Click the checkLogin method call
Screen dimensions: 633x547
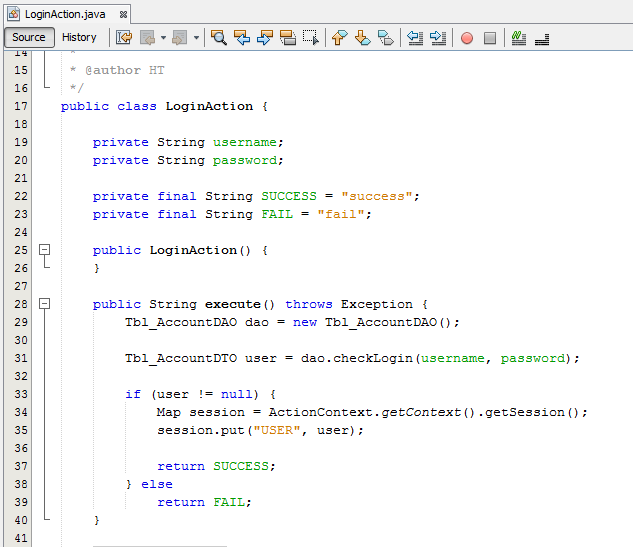(x=373, y=358)
